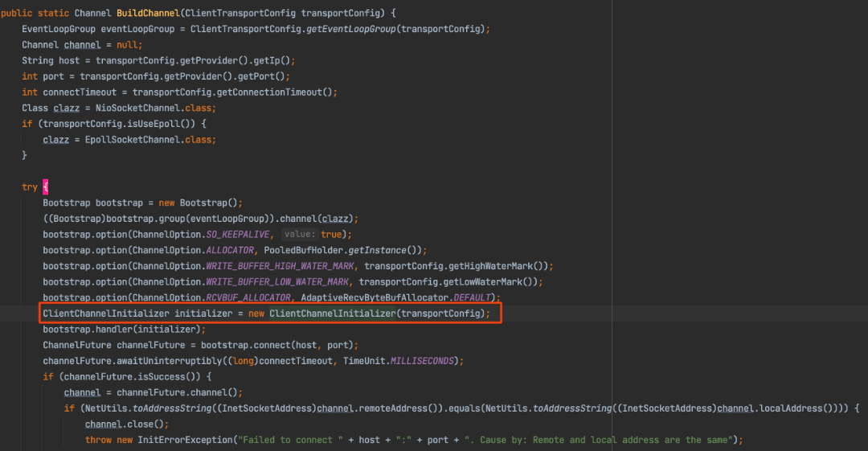Screen dimensions: 868x451
Task: Click the InitErrorException class name
Action: (185, 440)
